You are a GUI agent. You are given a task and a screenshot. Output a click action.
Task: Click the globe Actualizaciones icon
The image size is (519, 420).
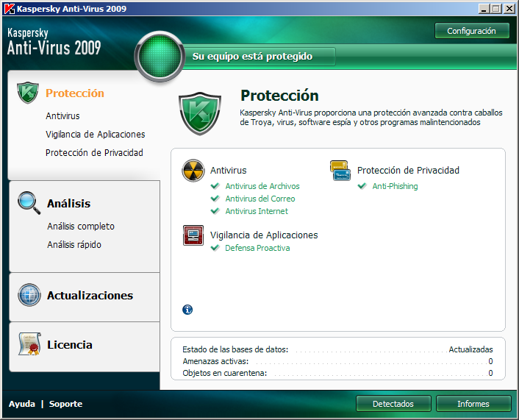point(29,295)
